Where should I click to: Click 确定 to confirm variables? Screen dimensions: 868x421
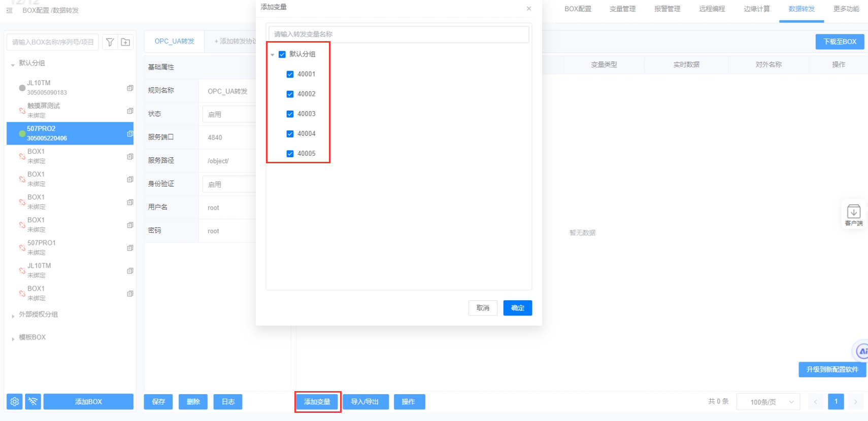(518, 308)
